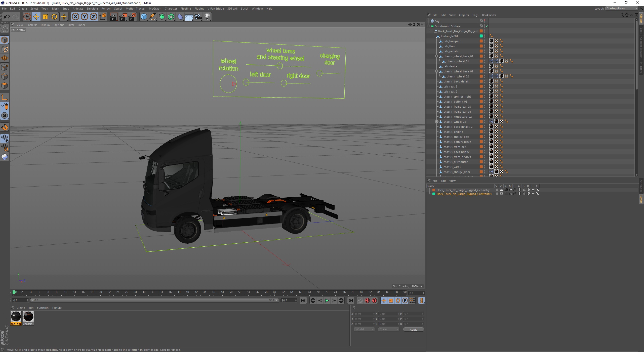Add Floor environment object icon
Viewport: 644px width, 352px height.
(x=189, y=17)
